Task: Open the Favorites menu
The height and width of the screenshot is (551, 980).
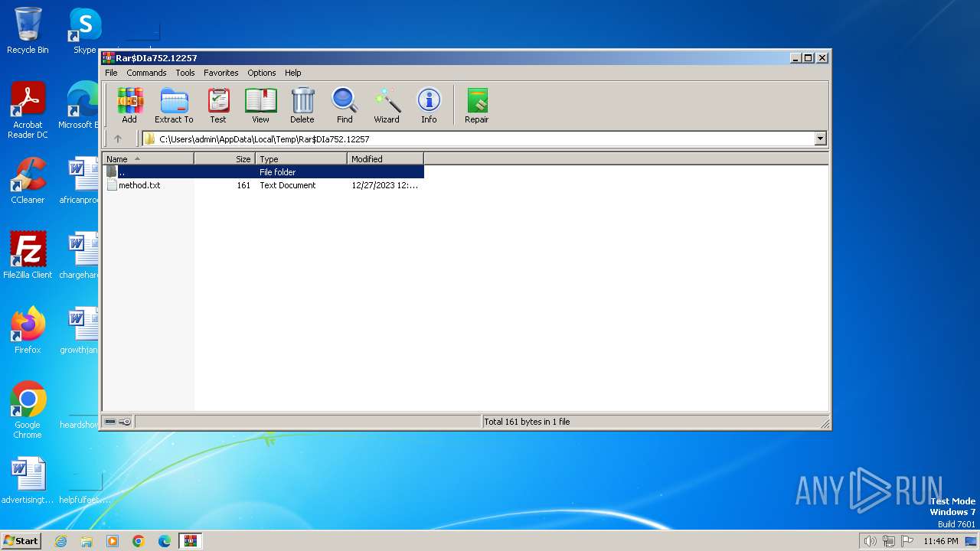Action: (220, 73)
